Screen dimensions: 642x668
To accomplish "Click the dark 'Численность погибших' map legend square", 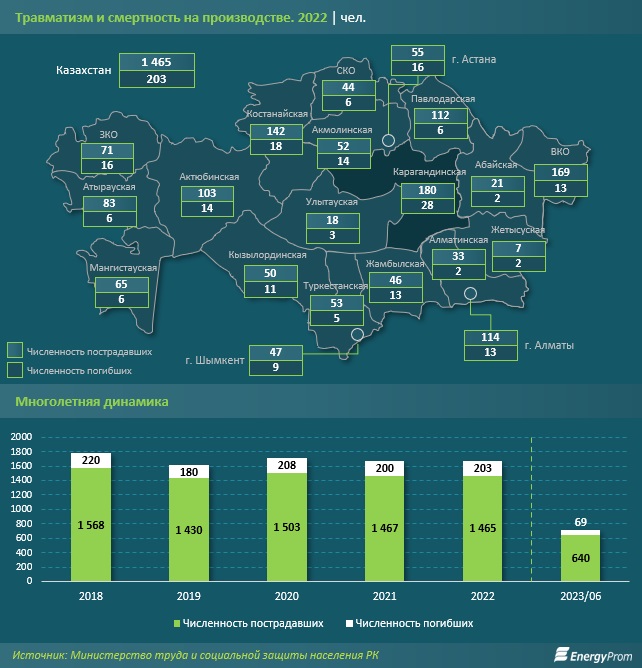I will 15,370.
